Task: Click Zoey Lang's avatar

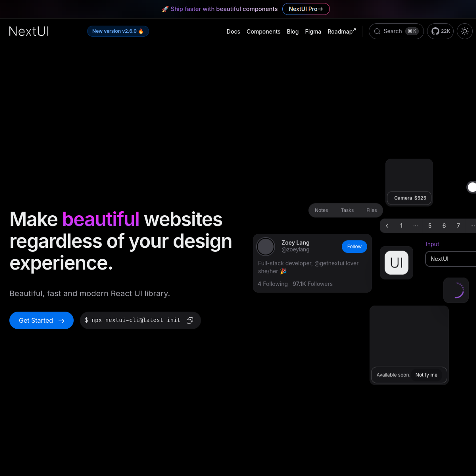Action: click(x=266, y=247)
